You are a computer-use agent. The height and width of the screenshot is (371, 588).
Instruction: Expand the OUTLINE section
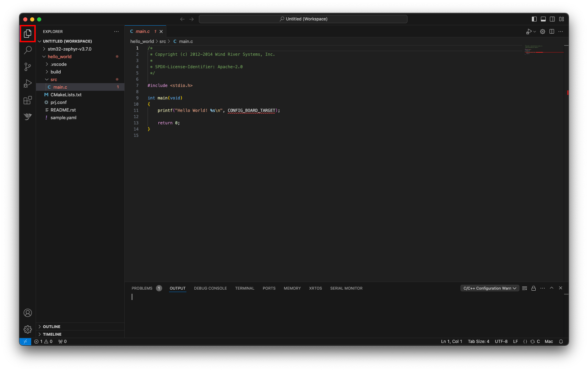pos(51,326)
